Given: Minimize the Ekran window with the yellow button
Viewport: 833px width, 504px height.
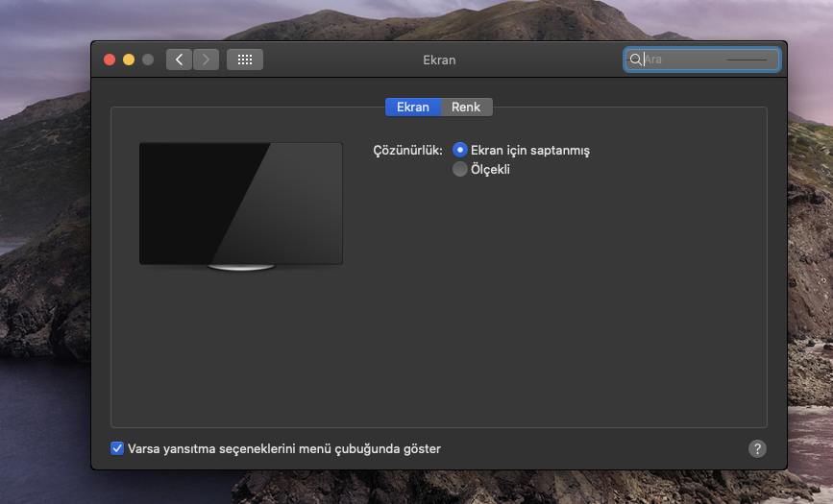Looking at the screenshot, I should coord(129,60).
